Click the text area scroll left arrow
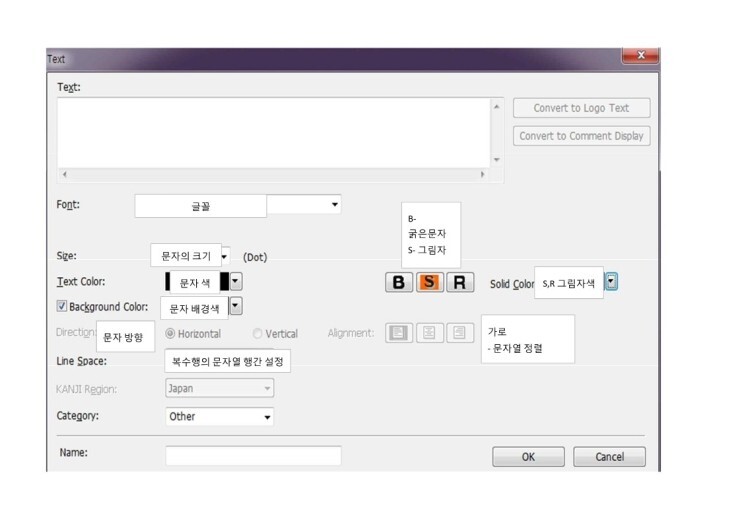 tap(65, 174)
